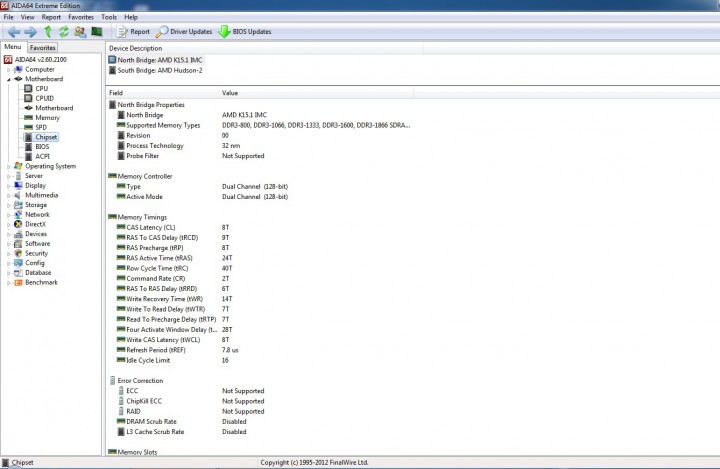720x469 pixels.
Task: Select SPD in the tree
Action: click(41, 127)
